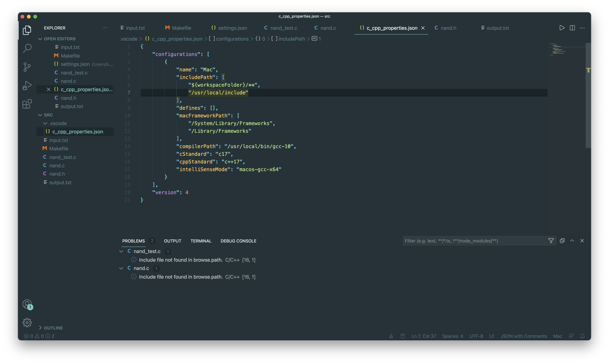Click nand_test.c include file problem entry
The height and width of the screenshot is (364, 609).
197,260
